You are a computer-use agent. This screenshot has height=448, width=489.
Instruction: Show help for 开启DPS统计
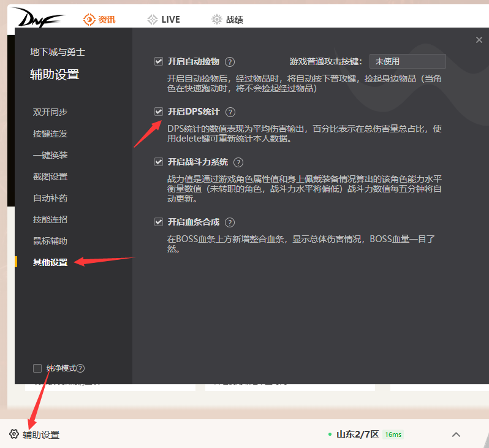tap(230, 112)
